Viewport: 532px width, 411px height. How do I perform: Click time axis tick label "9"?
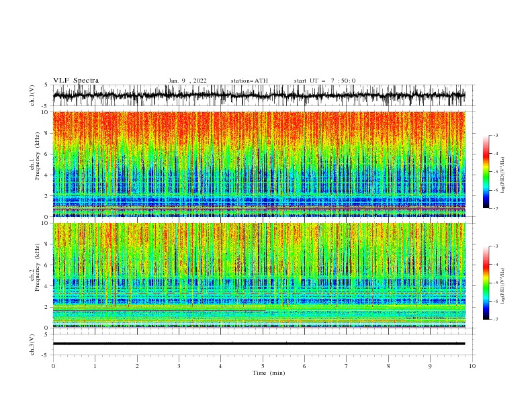[x=430, y=366]
